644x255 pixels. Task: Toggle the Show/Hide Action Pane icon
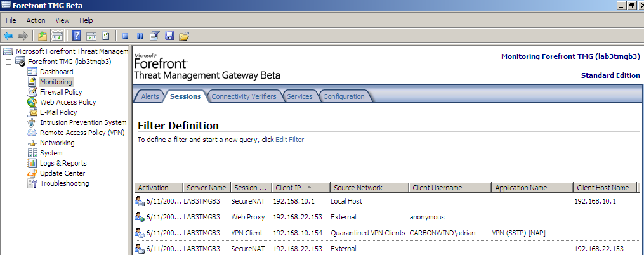91,36
